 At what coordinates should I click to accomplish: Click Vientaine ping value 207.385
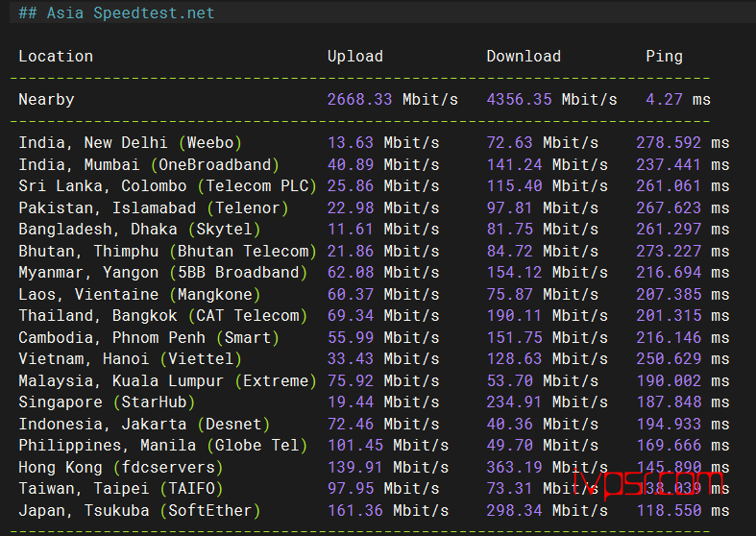point(669,295)
